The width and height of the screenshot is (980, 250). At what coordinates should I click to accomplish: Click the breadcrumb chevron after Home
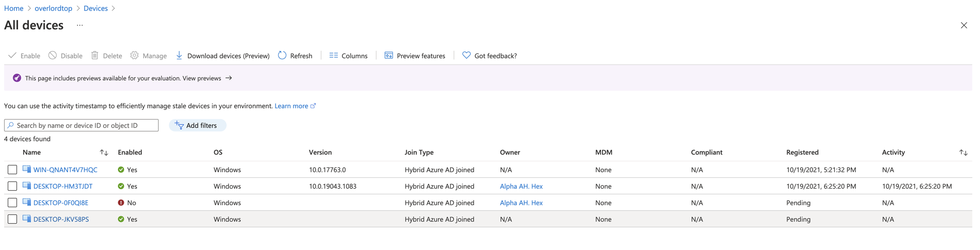(x=29, y=8)
